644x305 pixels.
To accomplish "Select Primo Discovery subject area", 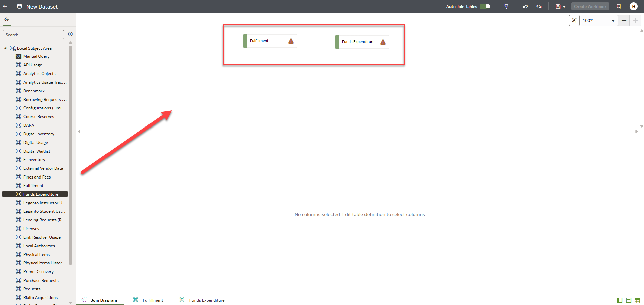I will (x=38, y=272).
